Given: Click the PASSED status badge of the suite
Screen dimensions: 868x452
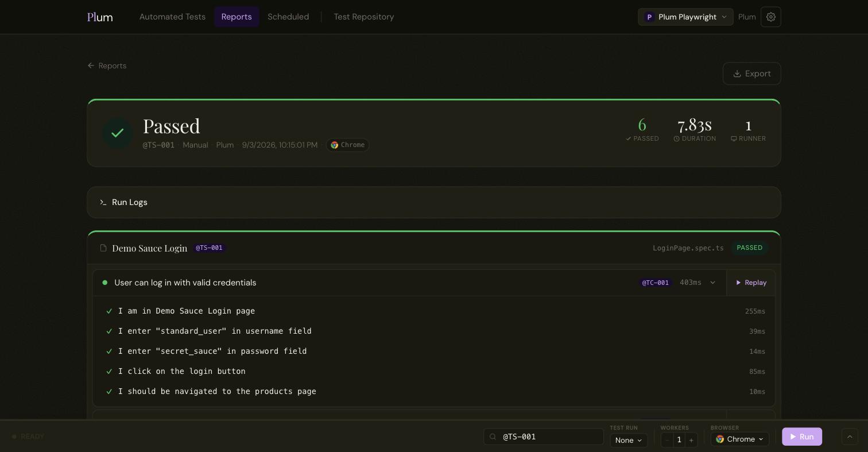Looking at the screenshot, I should [x=750, y=248].
